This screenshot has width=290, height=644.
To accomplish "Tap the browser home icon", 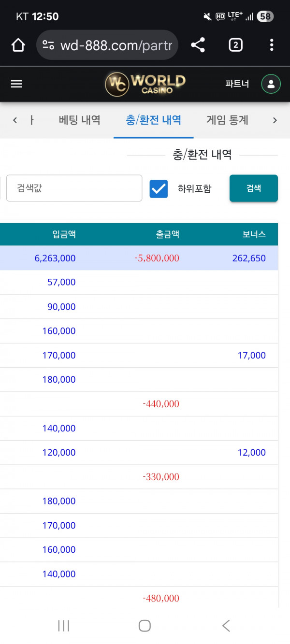I will pos(18,45).
